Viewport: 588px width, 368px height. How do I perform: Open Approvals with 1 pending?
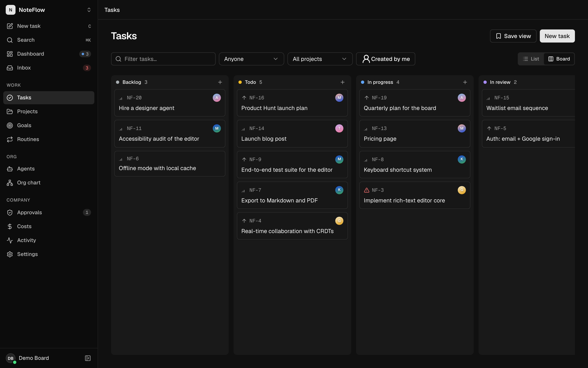click(49, 212)
